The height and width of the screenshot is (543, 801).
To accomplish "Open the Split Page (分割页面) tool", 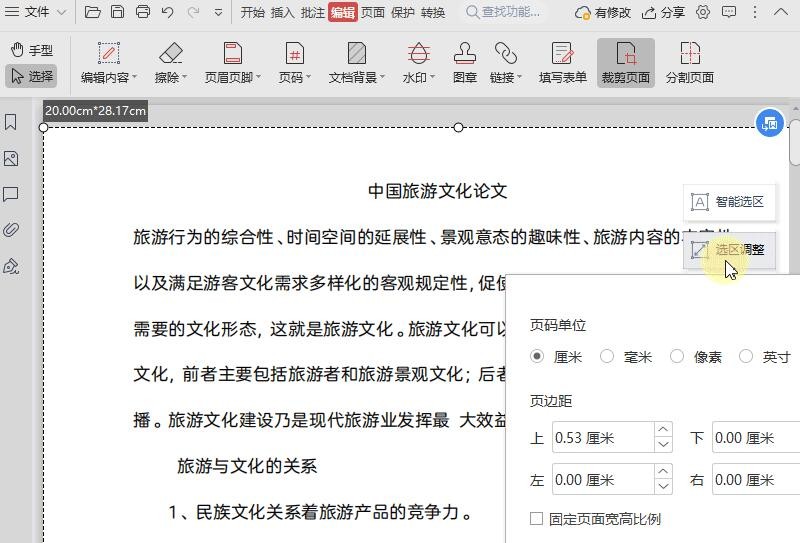I will pyautogui.click(x=689, y=54).
